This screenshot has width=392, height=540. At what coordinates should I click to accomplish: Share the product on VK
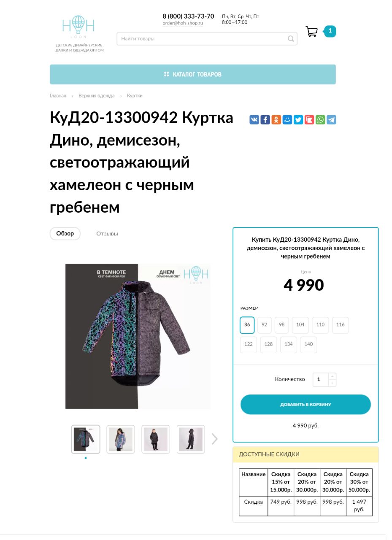coord(254,120)
